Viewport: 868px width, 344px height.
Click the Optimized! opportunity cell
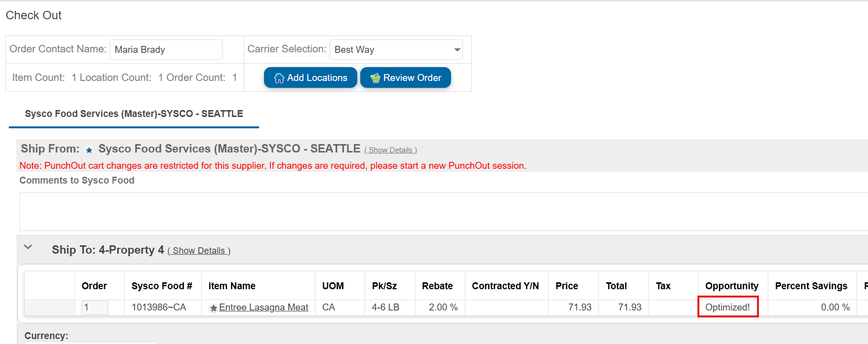click(x=727, y=307)
